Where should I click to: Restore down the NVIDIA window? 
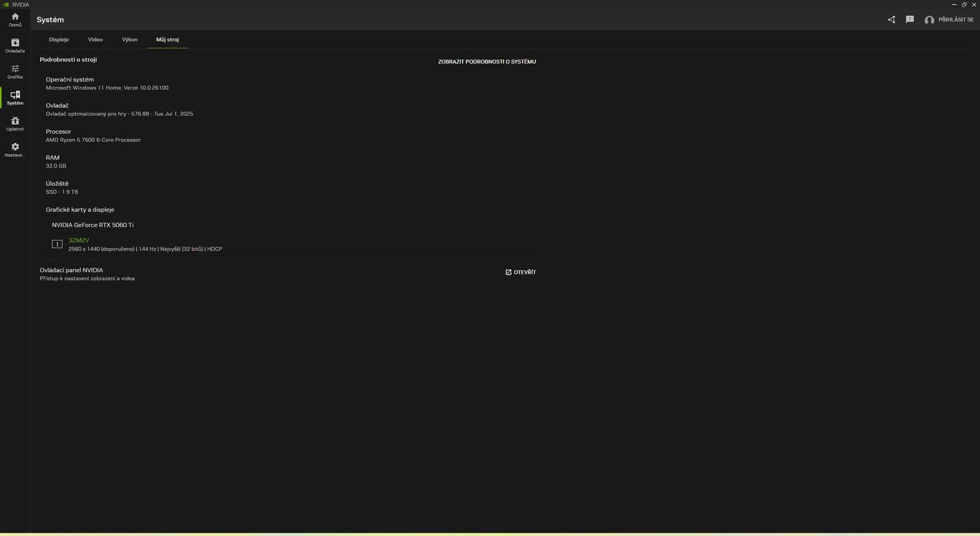964,4
